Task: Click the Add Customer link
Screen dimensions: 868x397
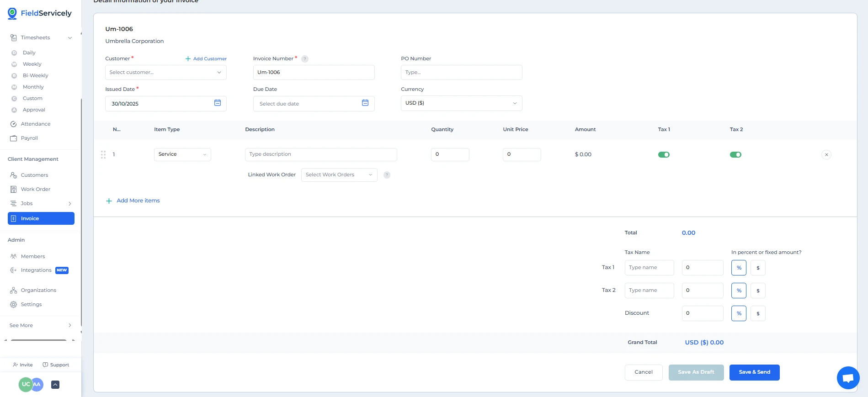Action: 206,58
